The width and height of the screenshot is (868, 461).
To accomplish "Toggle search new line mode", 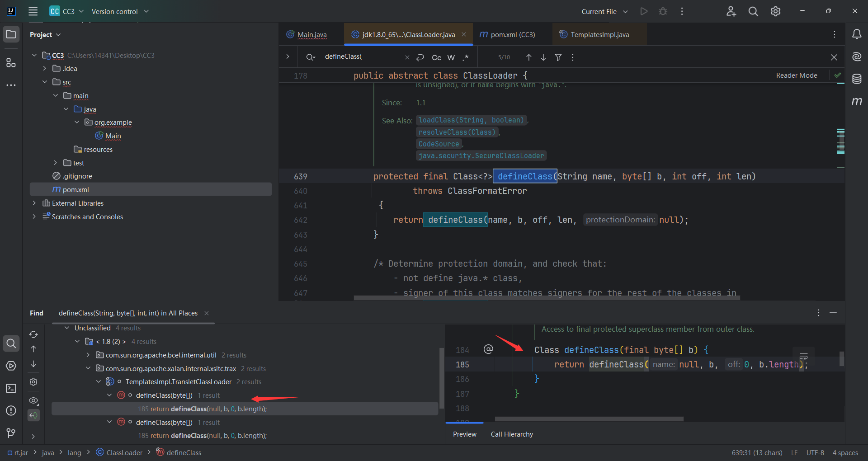I will coord(420,57).
